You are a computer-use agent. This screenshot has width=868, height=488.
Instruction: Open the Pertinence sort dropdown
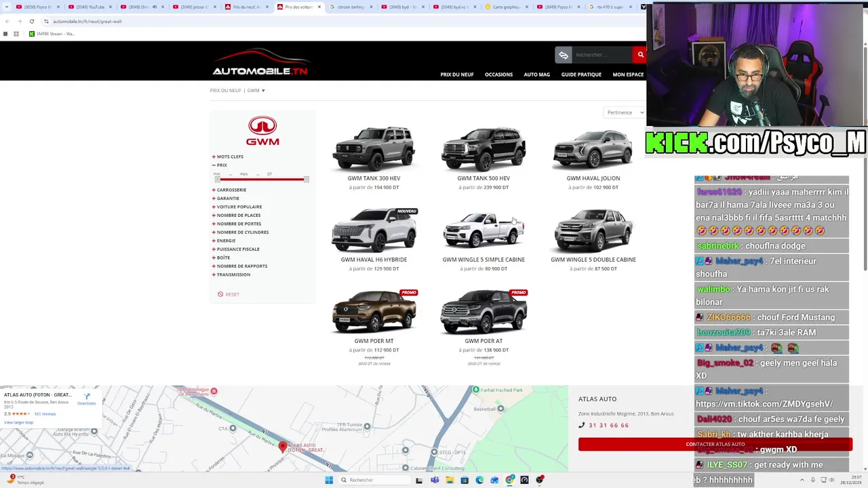pos(624,113)
